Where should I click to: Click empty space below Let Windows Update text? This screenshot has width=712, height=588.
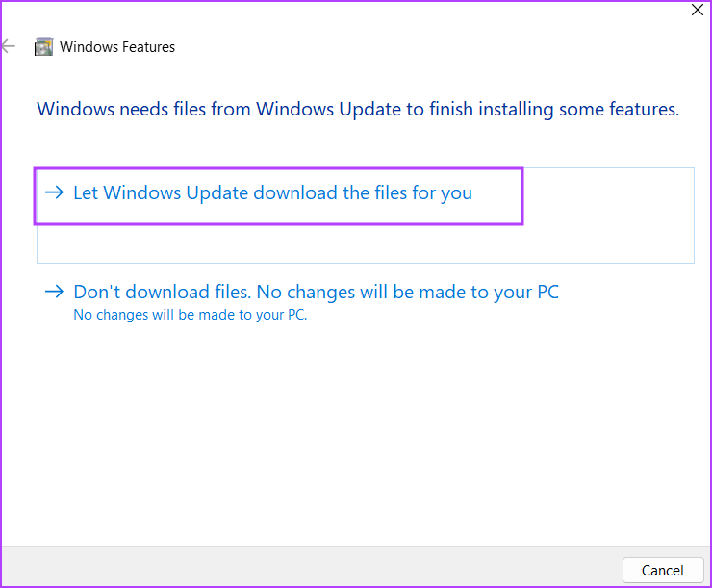coord(272,243)
